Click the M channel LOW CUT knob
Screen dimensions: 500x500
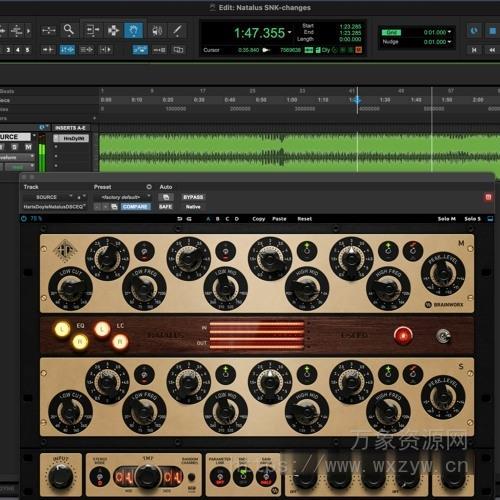(70, 288)
